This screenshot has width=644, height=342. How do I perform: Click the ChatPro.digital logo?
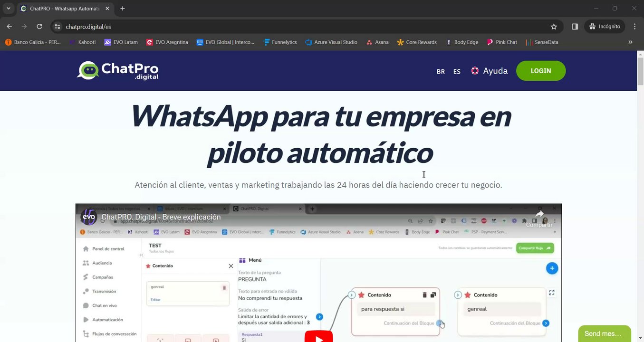[x=118, y=70]
